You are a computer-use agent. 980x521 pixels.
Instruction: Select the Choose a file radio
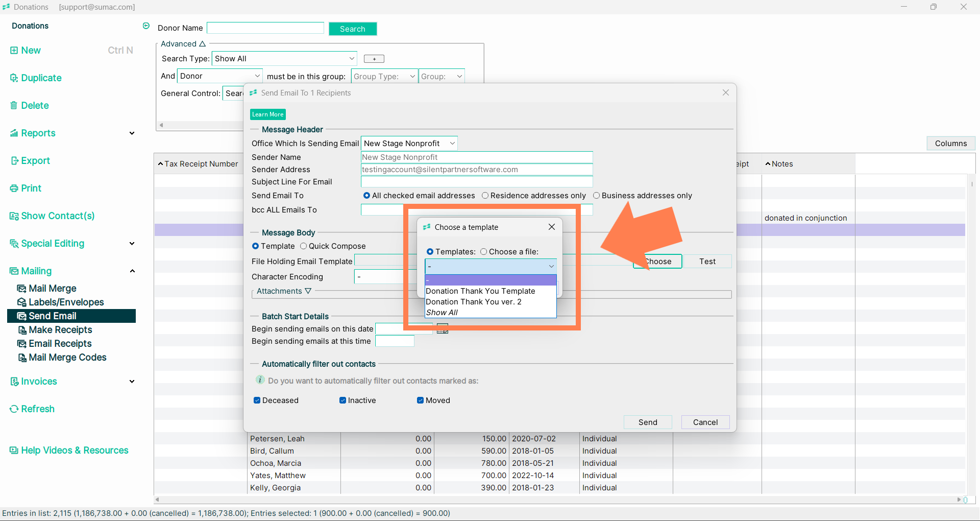click(x=483, y=252)
